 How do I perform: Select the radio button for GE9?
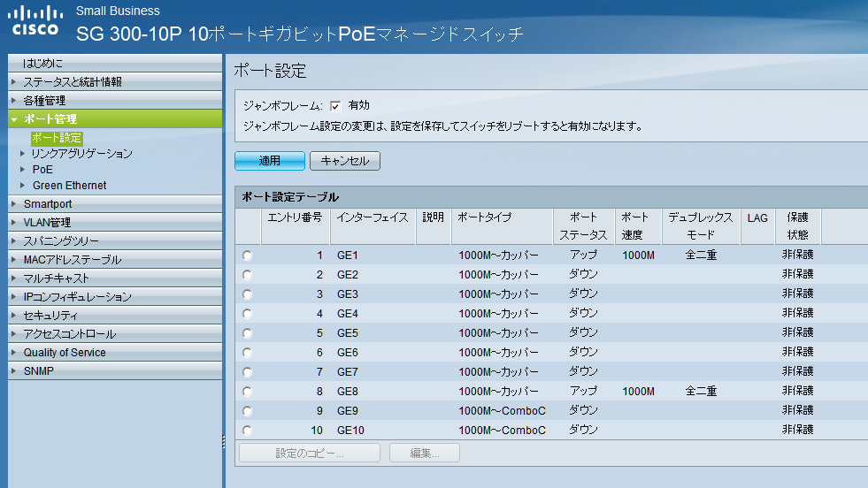[x=247, y=411]
